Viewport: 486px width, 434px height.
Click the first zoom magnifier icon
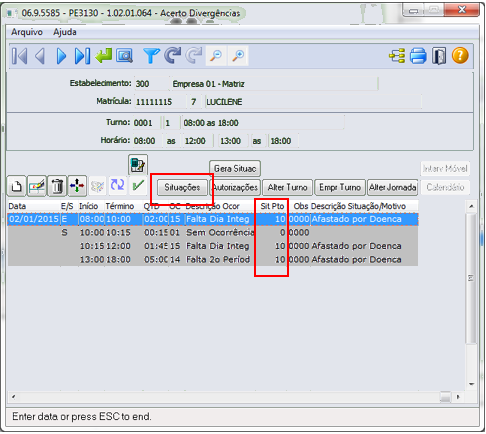click(216, 56)
